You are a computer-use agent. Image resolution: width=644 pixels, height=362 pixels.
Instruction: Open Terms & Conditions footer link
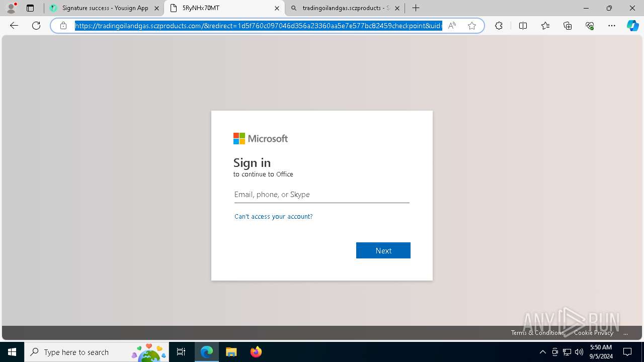point(537,333)
